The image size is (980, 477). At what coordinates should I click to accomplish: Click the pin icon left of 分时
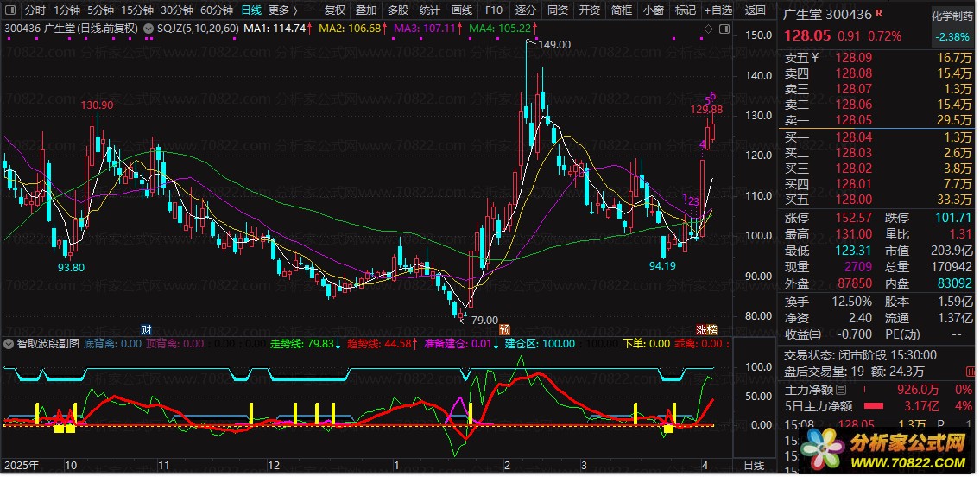tap(11, 10)
